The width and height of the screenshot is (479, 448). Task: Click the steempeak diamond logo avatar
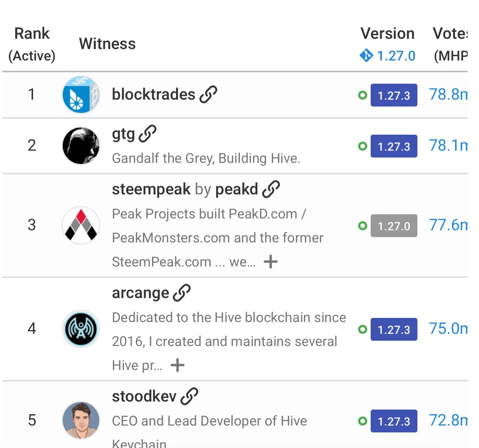pyautogui.click(x=81, y=225)
